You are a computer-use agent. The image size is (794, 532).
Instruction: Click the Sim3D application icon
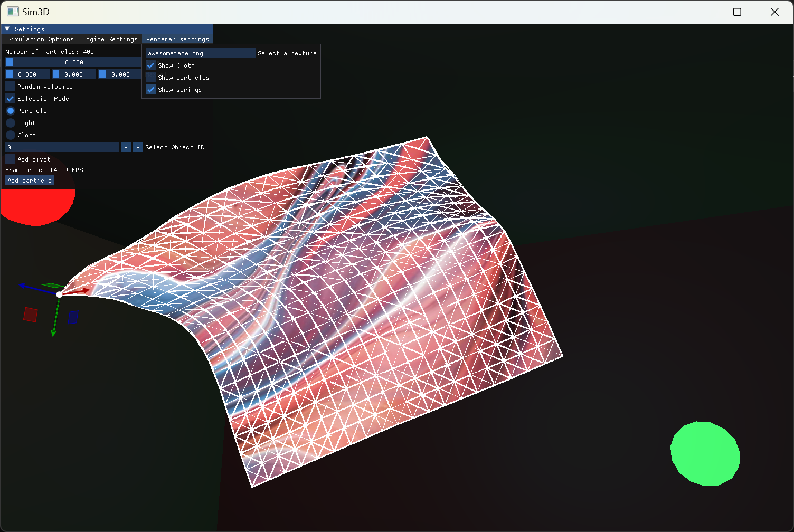tap(13, 12)
